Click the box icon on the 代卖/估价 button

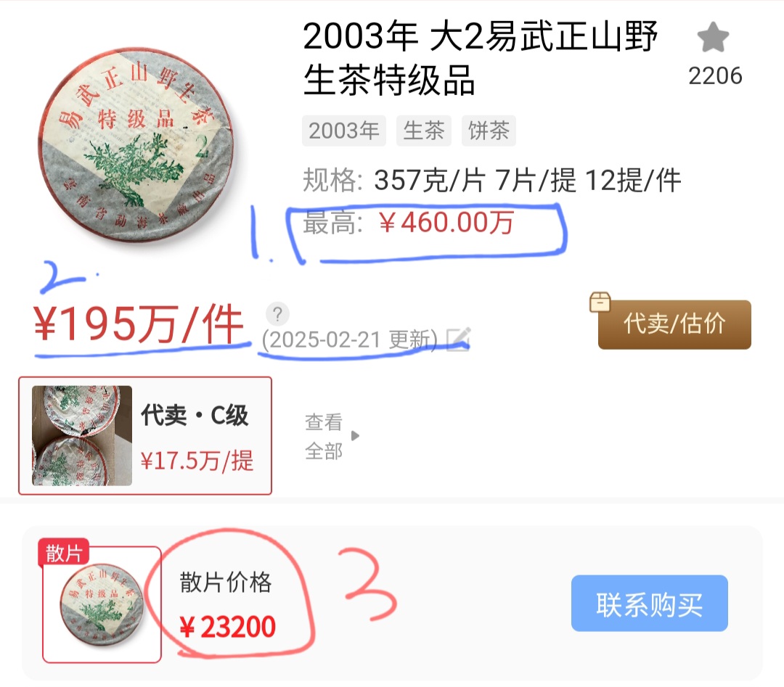point(600,302)
